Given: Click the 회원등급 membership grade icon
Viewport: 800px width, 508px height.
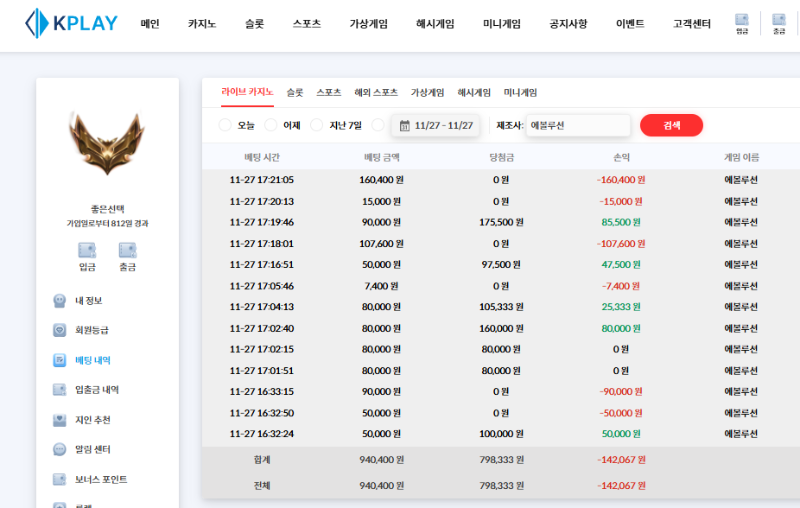Looking at the screenshot, I should point(58,330).
